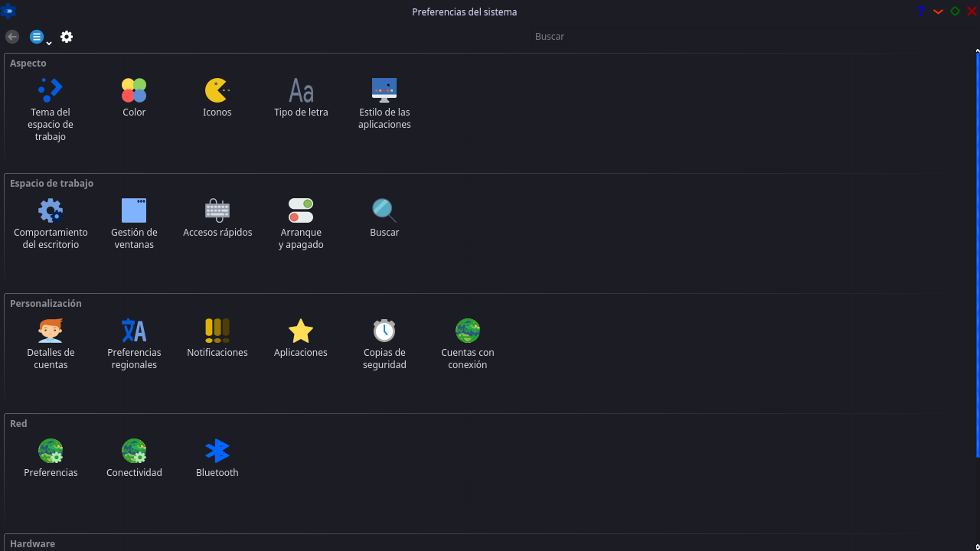Click the back arrow button
Screen dimensions: 980x551
pyautogui.click(x=12, y=37)
